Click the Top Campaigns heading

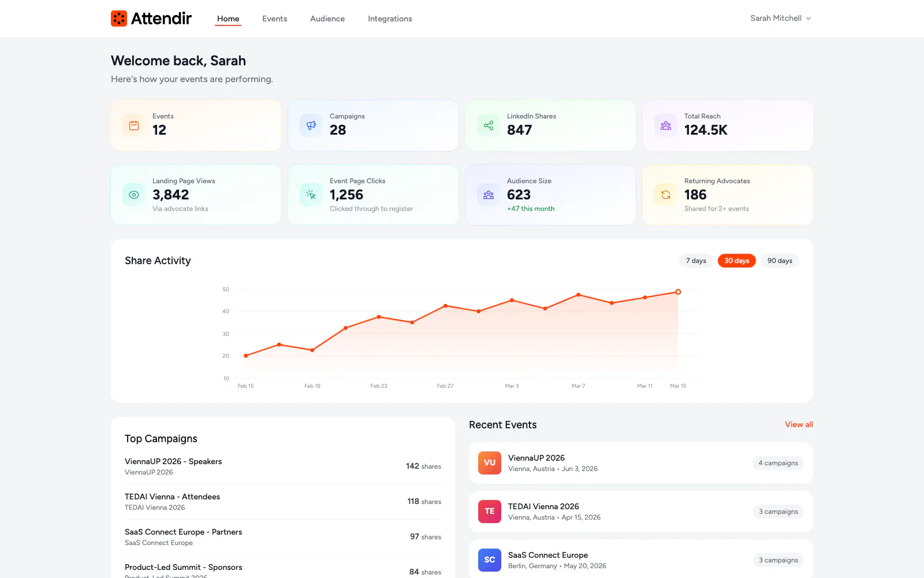161,439
